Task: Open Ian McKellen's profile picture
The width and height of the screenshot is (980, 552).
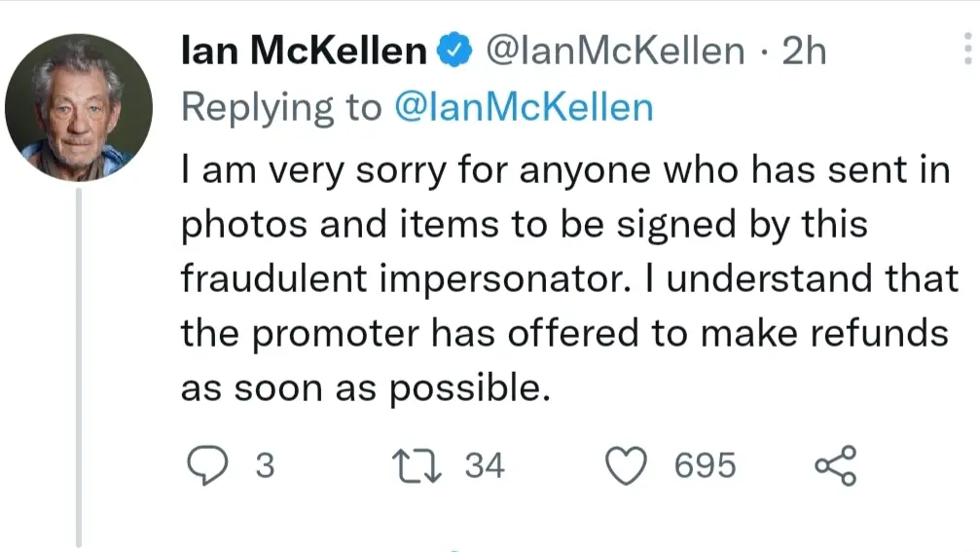Action: pyautogui.click(x=79, y=107)
